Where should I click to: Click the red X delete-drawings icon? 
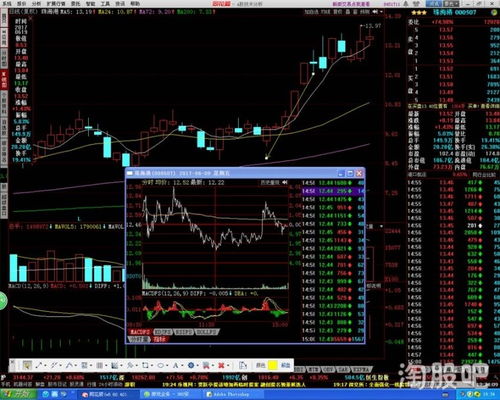click(221, 365)
